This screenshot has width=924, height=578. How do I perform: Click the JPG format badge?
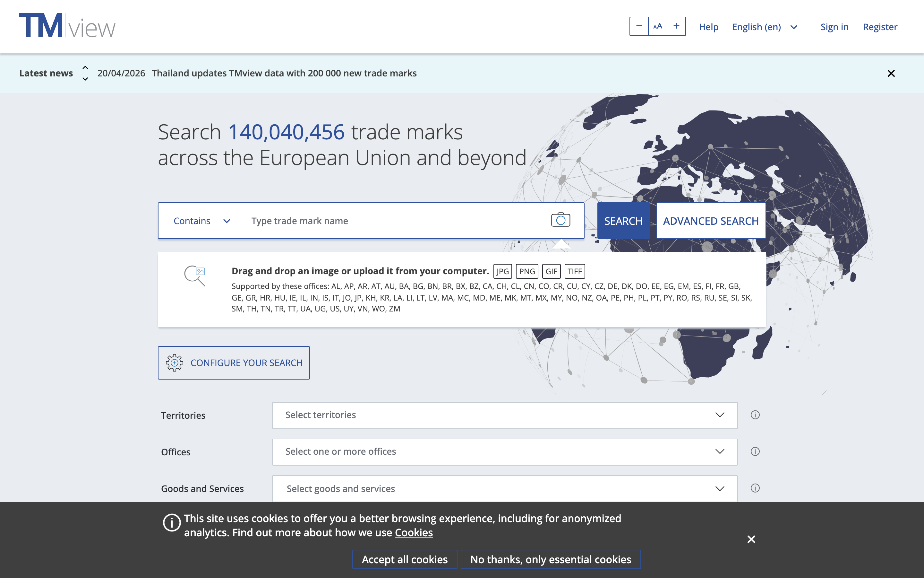pyautogui.click(x=502, y=271)
